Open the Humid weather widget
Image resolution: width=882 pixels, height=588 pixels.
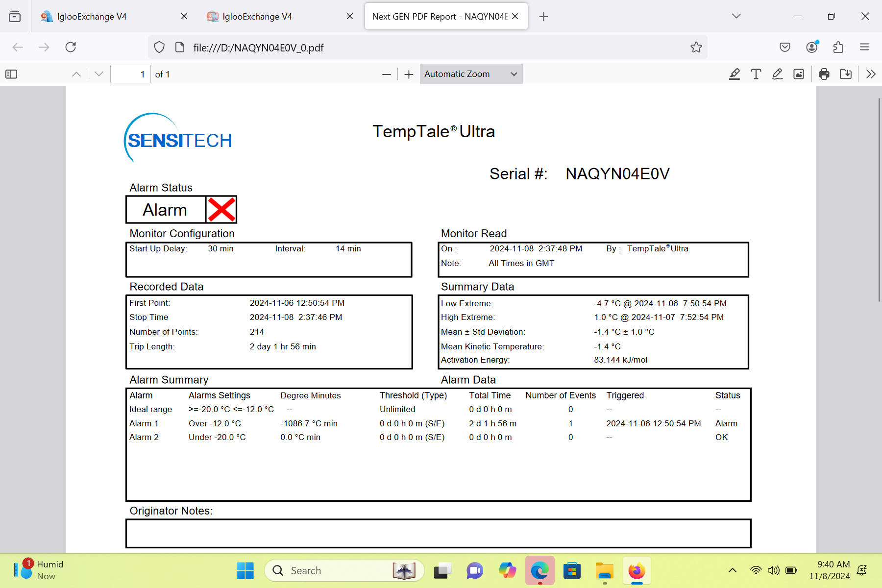tap(39, 570)
